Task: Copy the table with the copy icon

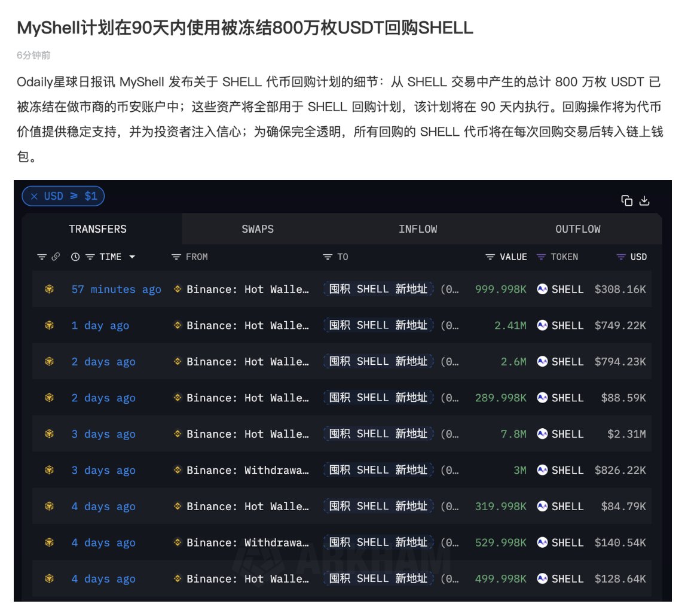Action: click(x=627, y=200)
